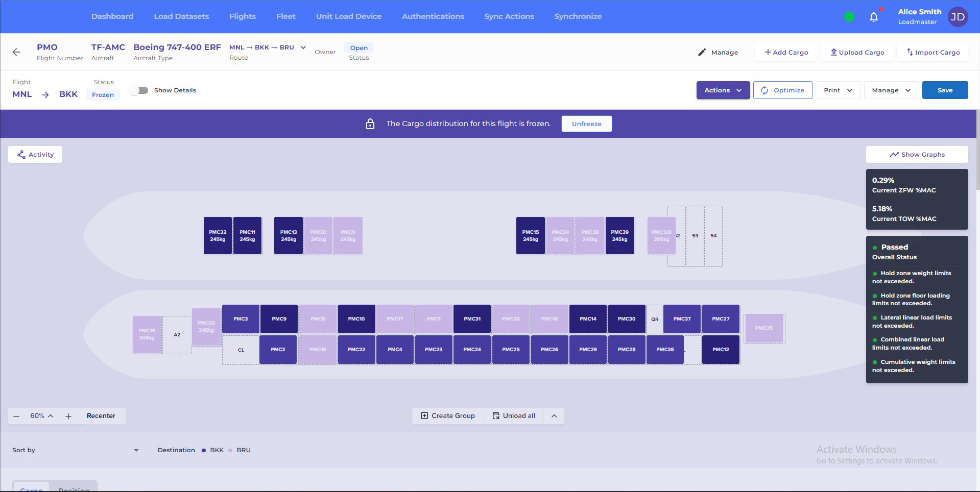Click empty position A2
The height and width of the screenshot is (492, 980).
pos(177,335)
